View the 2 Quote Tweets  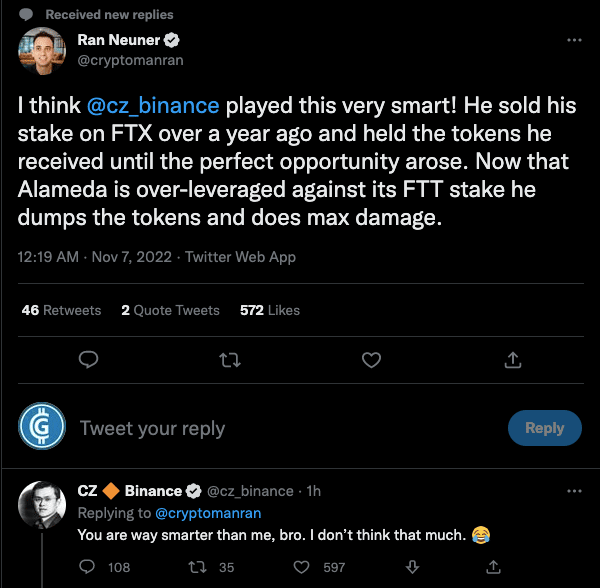tap(170, 310)
